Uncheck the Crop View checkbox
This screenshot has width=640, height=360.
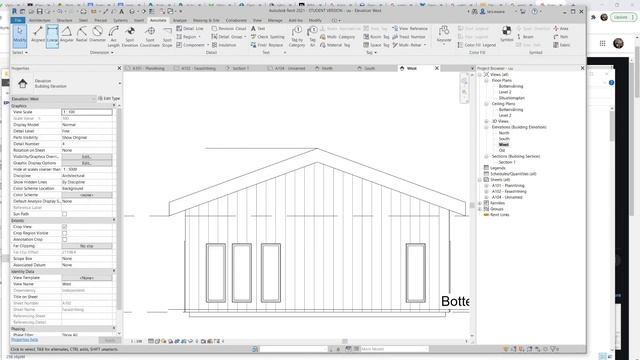(64, 227)
